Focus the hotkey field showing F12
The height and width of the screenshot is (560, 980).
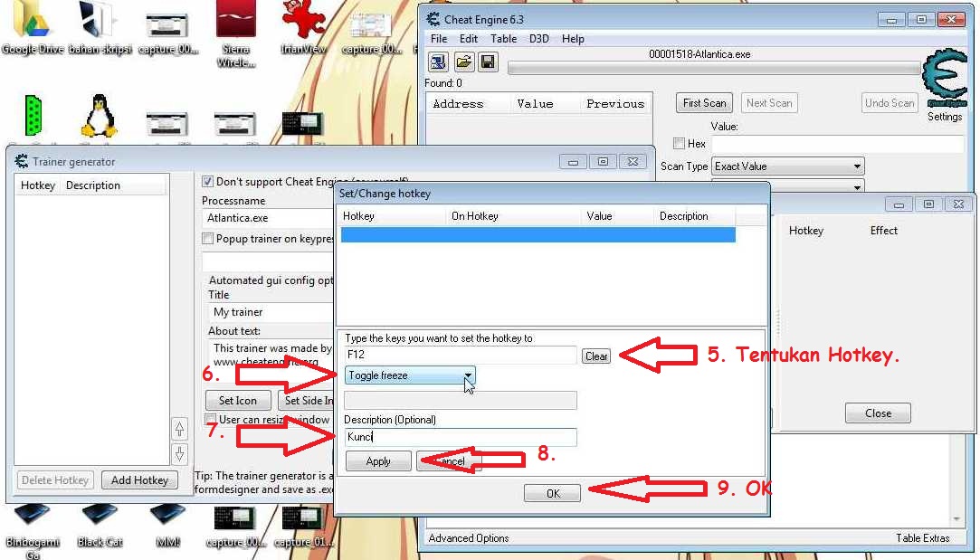click(460, 355)
